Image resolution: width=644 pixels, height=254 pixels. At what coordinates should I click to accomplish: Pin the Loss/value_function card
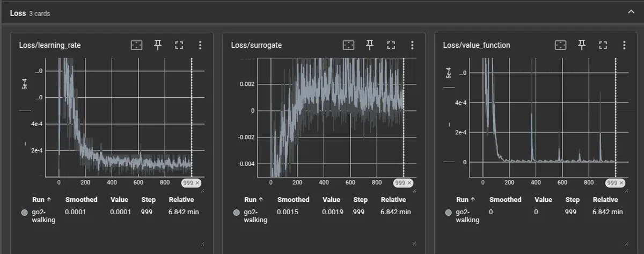click(x=582, y=45)
